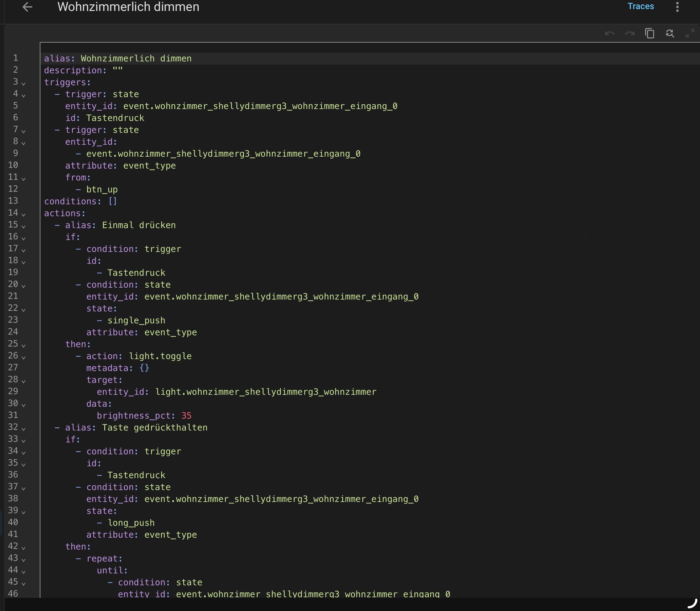The image size is (700, 611).
Task: Click the entity_id value on line 38
Action: click(282, 499)
